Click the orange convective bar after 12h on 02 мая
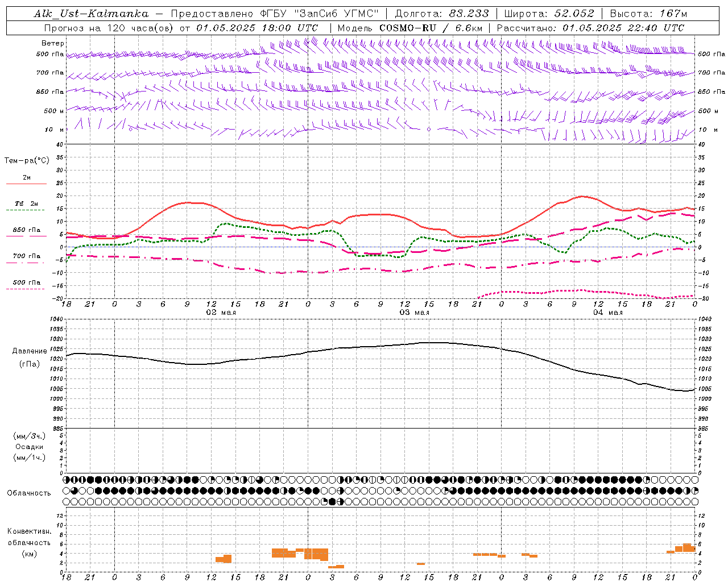Image resolution: width=728 pixels, height=582 pixels. click(x=224, y=559)
